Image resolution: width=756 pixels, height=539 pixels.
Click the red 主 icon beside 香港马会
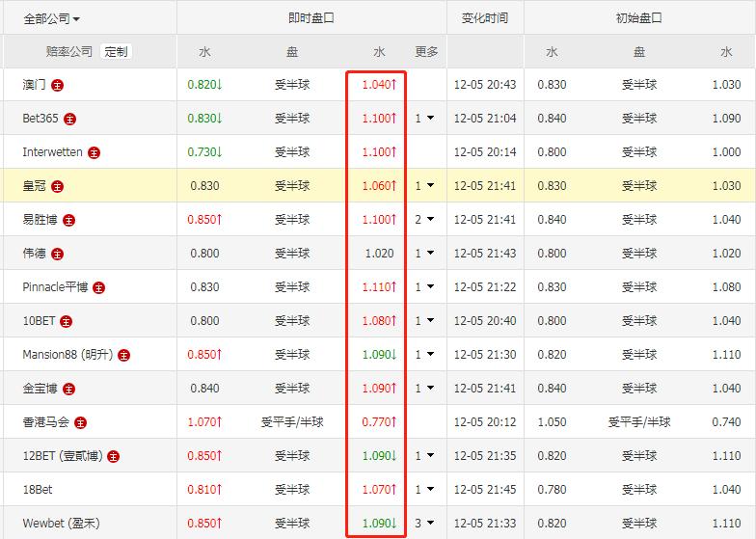click(x=81, y=422)
